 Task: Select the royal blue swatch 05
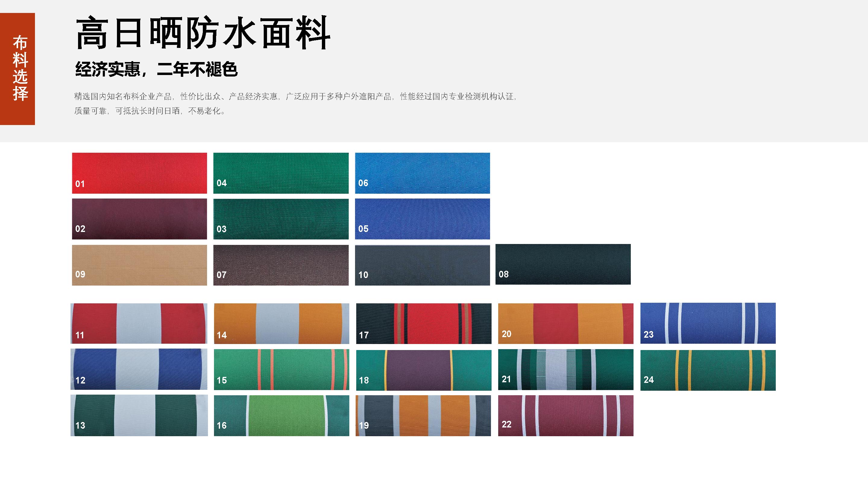422,219
